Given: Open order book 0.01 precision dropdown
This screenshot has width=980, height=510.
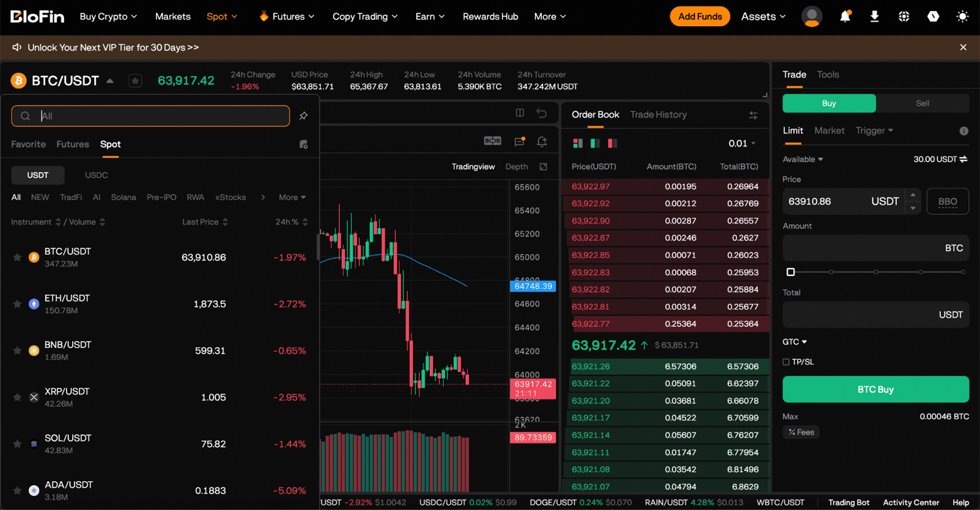Looking at the screenshot, I should pos(742,143).
